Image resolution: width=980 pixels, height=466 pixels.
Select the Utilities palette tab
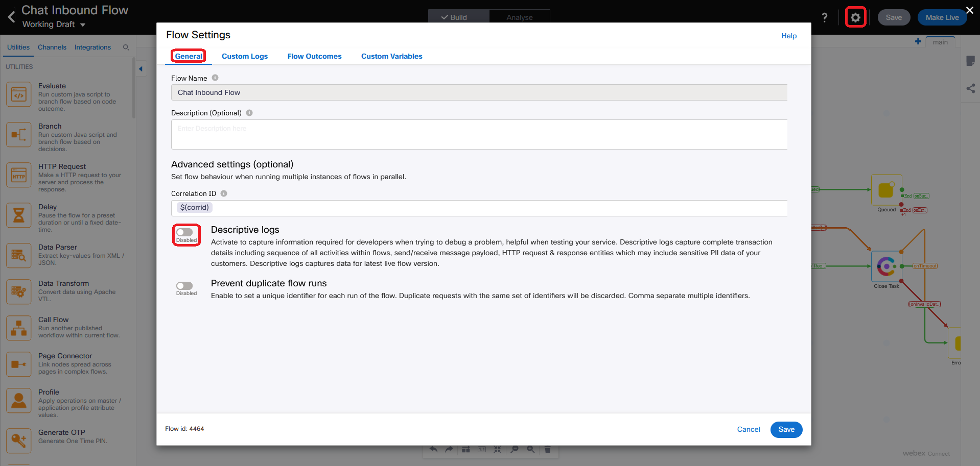(x=18, y=47)
